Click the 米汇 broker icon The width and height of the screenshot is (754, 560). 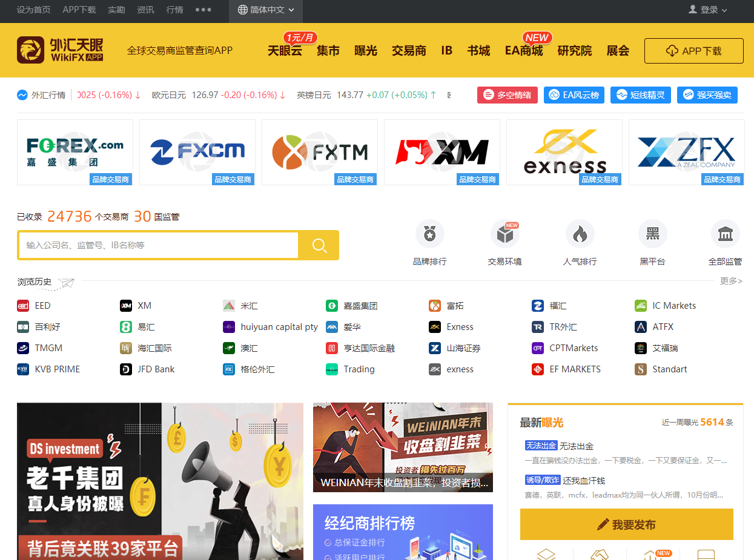[229, 306]
